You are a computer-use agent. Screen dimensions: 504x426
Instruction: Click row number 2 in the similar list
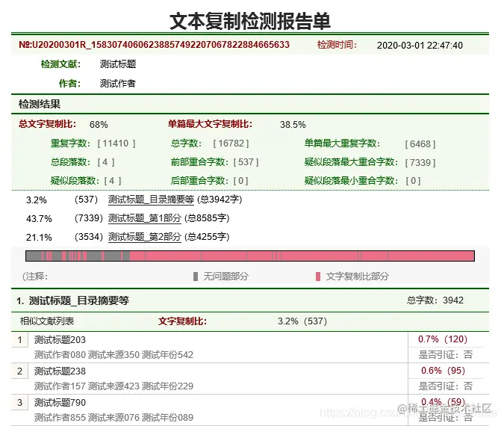coord(19,371)
